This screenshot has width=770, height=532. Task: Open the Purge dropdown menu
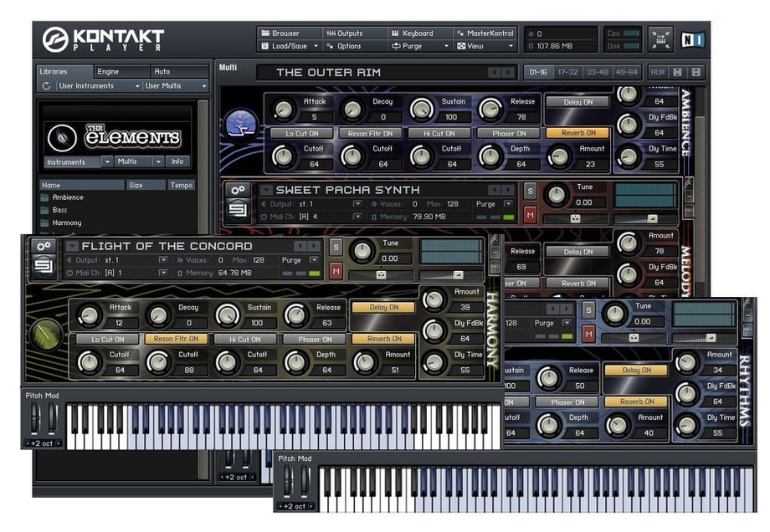point(420,46)
